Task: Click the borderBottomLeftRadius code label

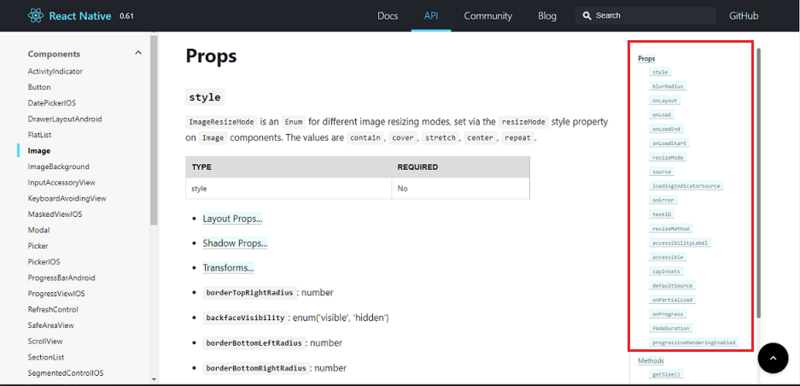Action: [254, 343]
